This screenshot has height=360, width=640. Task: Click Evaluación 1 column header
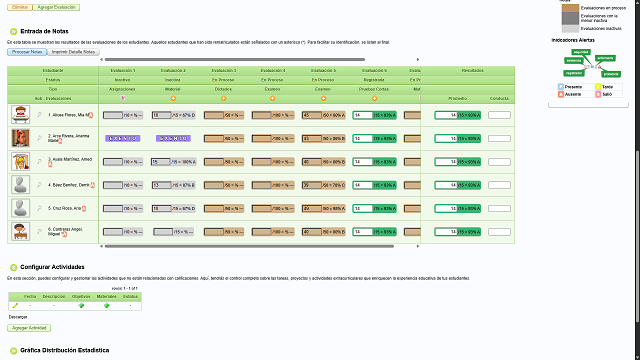[123, 71]
